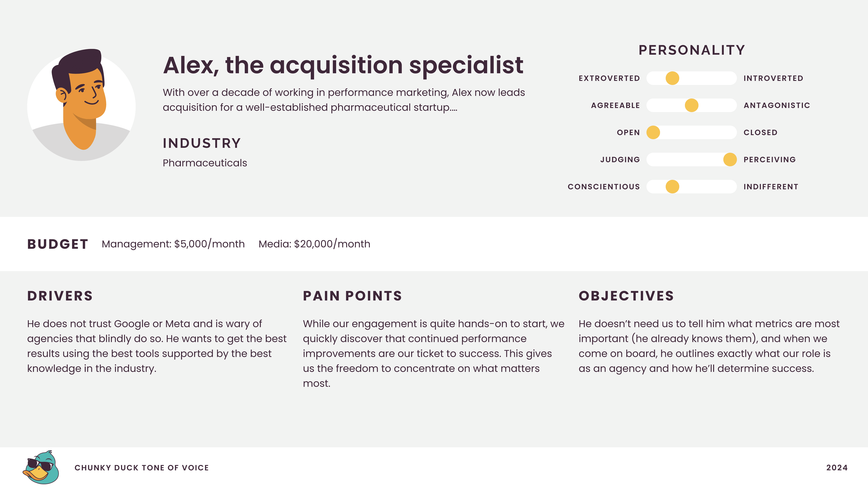Viewport: 868px width, 488px height.
Task: Click the Chunky Duck logo icon
Action: click(41, 467)
